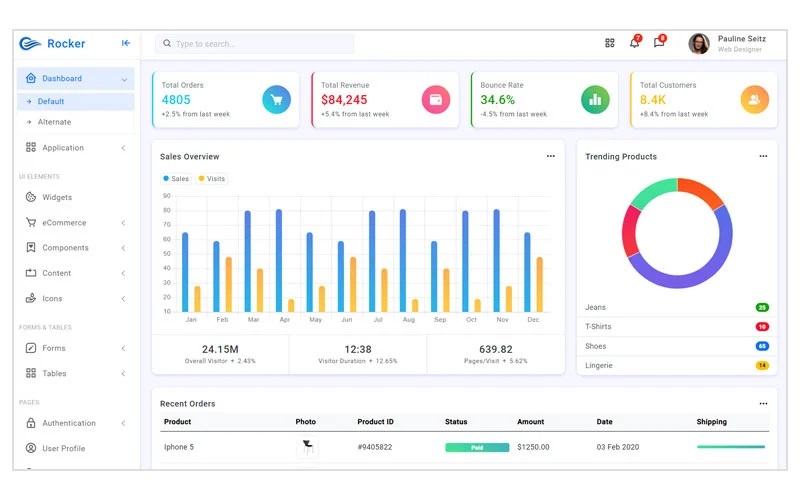
Task: Click the Total Revenue wallet icon
Action: click(x=436, y=99)
